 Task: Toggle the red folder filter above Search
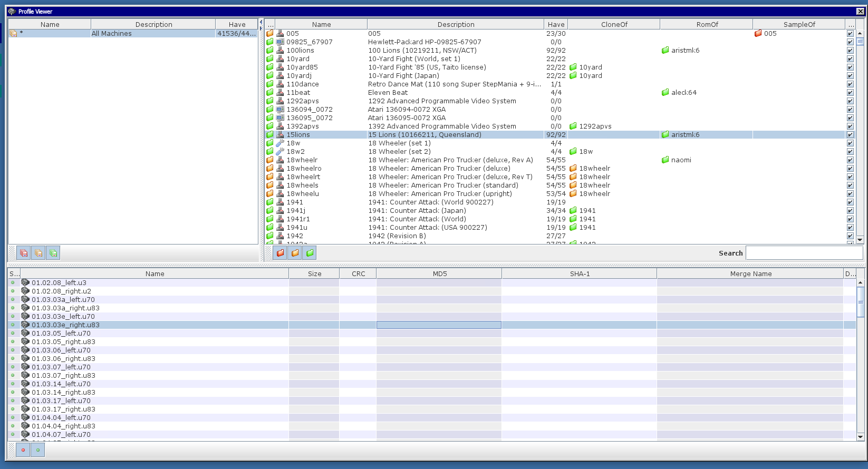(281, 253)
